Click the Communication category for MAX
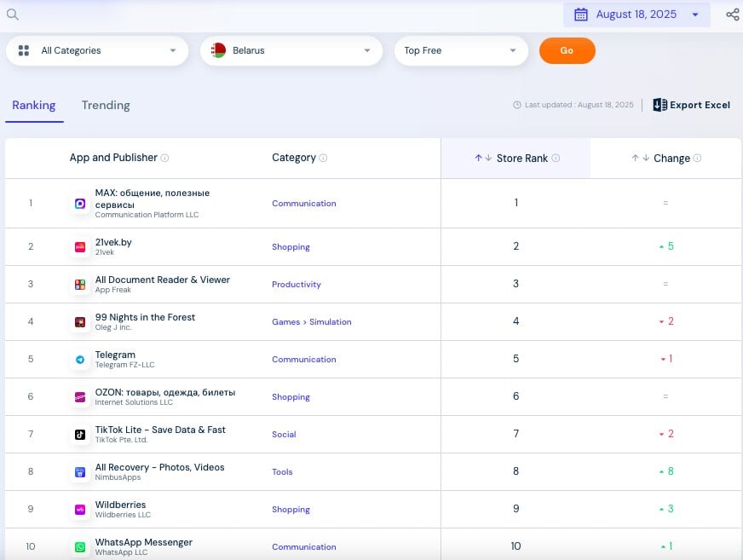743x560 pixels. [303, 204]
